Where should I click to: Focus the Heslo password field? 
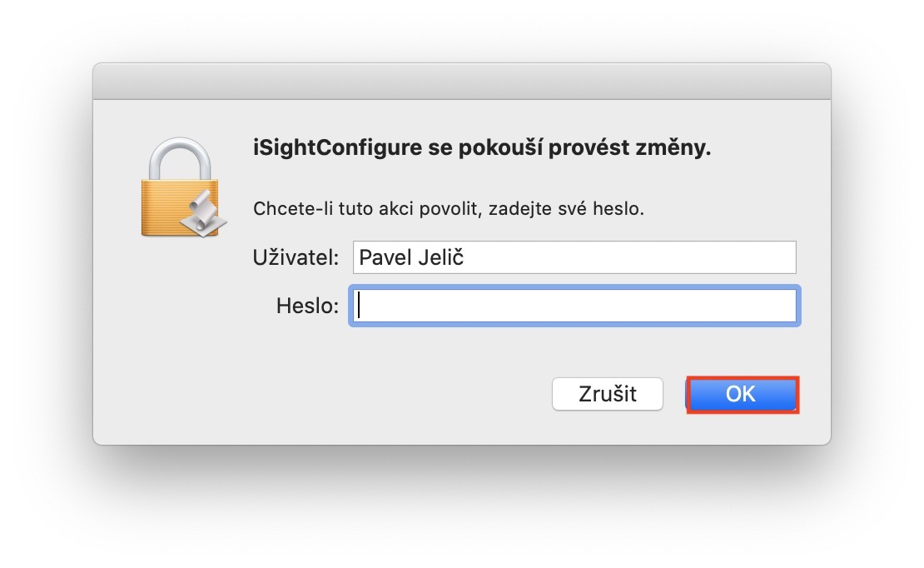click(x=574, y=306)
